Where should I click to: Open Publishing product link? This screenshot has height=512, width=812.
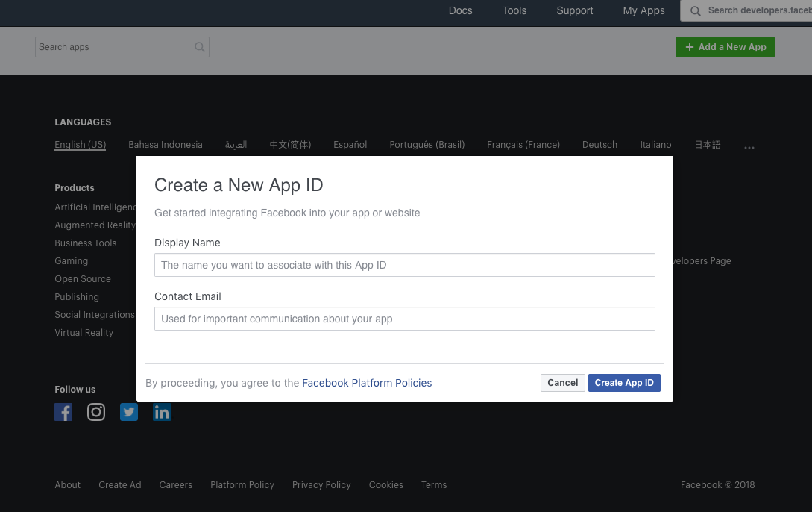coord(77,297)
